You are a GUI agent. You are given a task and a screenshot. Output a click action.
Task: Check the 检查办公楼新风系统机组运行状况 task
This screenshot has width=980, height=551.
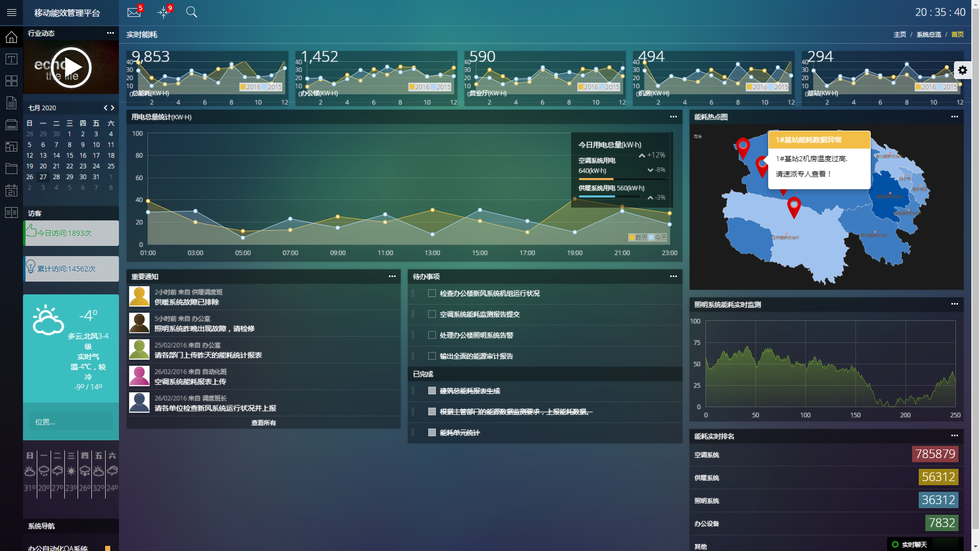(x=432, y=293)
